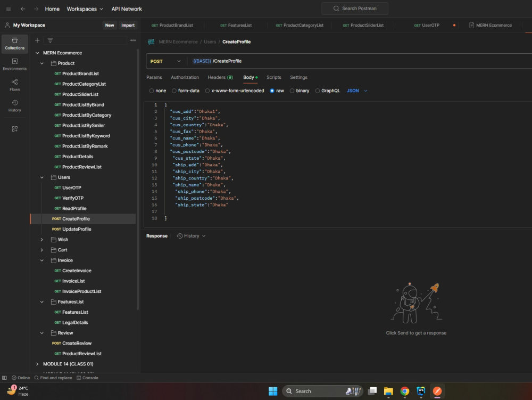This screenshot has width=532, height=400.
Task: Open the response History dropdown
Action: pyautogui.click(x=191, y=236)
